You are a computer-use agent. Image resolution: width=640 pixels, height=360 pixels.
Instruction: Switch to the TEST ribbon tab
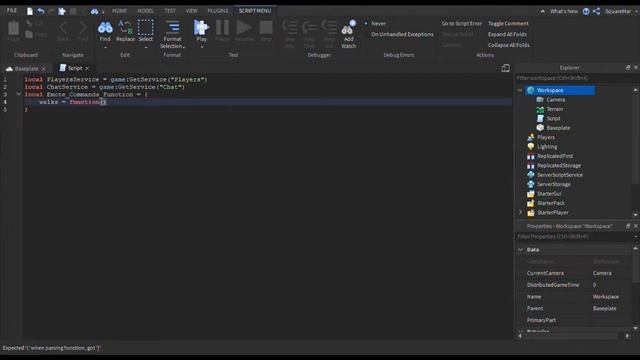(x=170, y=11)
